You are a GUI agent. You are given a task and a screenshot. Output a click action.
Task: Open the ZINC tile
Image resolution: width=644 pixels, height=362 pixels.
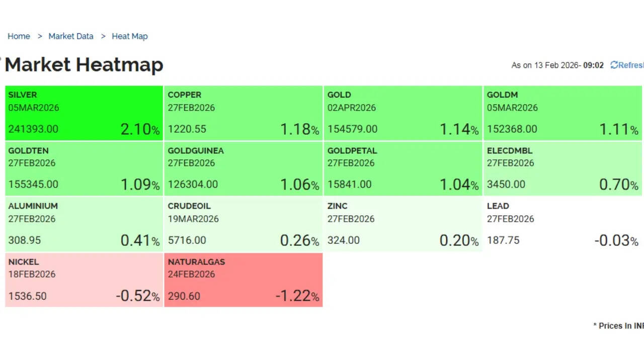pos(403,224)
